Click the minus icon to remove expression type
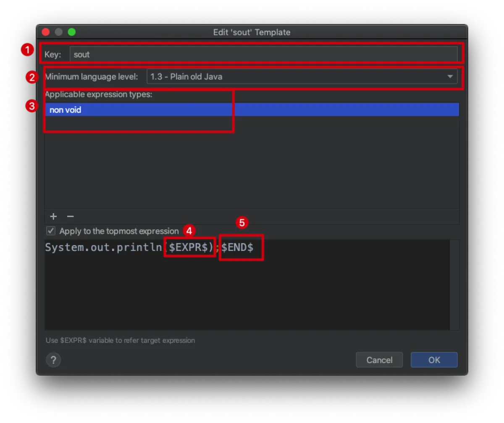Viewport: 504px width, 423px height. [71, 217]
